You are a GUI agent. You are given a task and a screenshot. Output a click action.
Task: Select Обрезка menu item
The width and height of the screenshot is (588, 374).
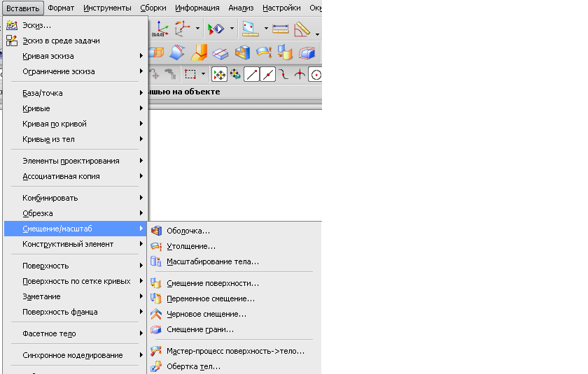coord(76,213)
